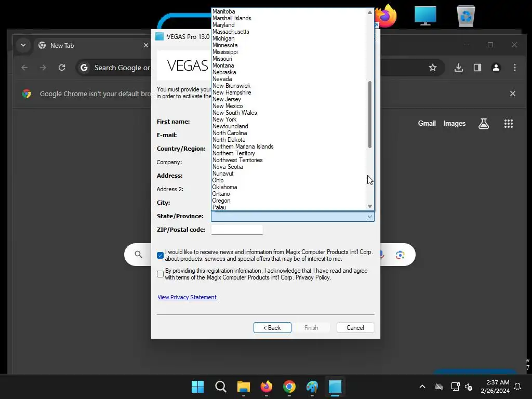Select Minnesota from the list
Screen dimensions: 532x399
(x=225, y=46)
